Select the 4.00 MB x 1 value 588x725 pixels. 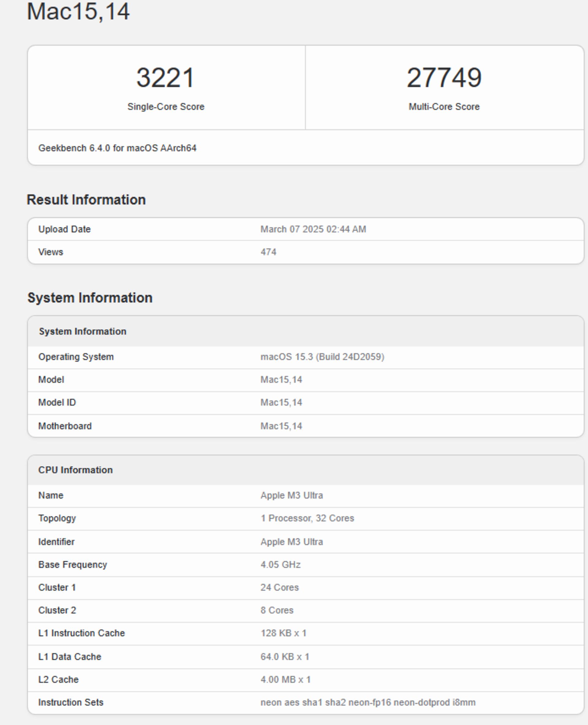pyautogui.click(x=285, y=680)
